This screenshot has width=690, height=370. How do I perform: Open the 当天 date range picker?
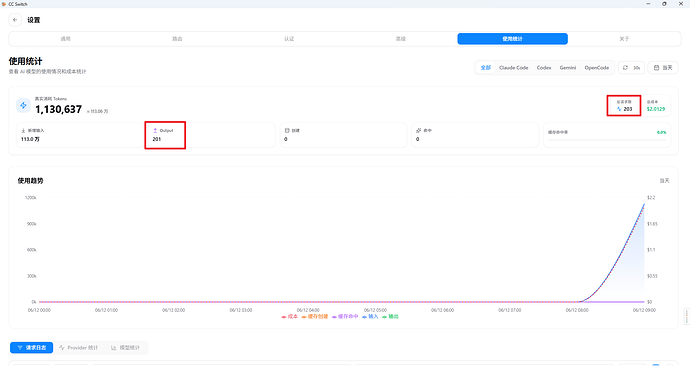point(663,68)
